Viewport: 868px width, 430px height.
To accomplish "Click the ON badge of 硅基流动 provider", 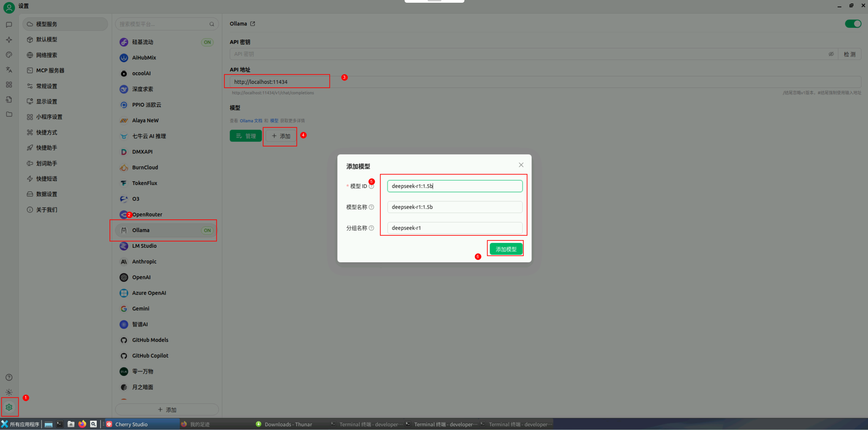I will tap(207, 42).
